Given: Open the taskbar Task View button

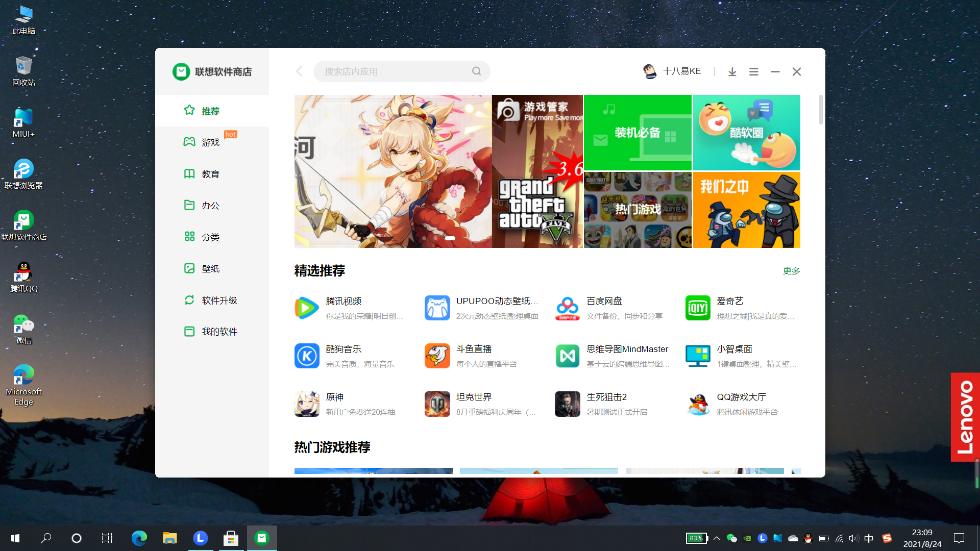Looking at the screenshot, I should (x=107, y=538).
